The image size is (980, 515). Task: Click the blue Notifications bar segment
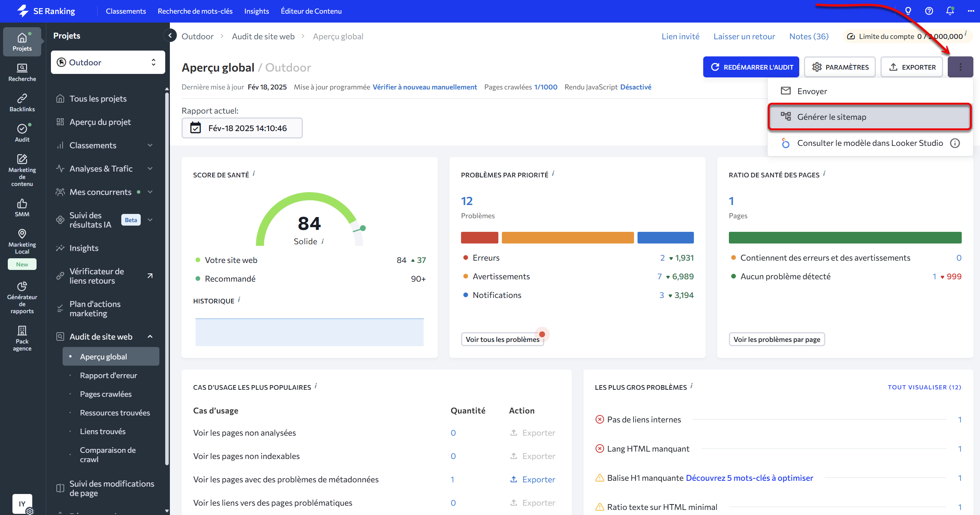click(666, 237)
